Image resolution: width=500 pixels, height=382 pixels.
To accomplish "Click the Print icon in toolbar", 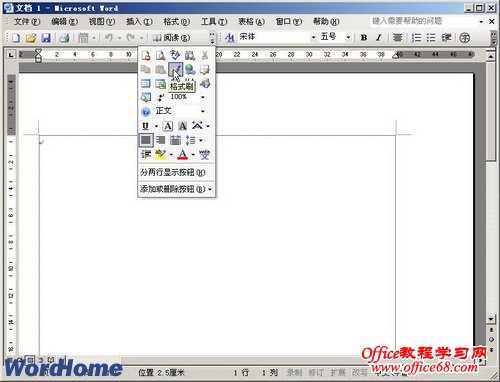I will point(64,38).
